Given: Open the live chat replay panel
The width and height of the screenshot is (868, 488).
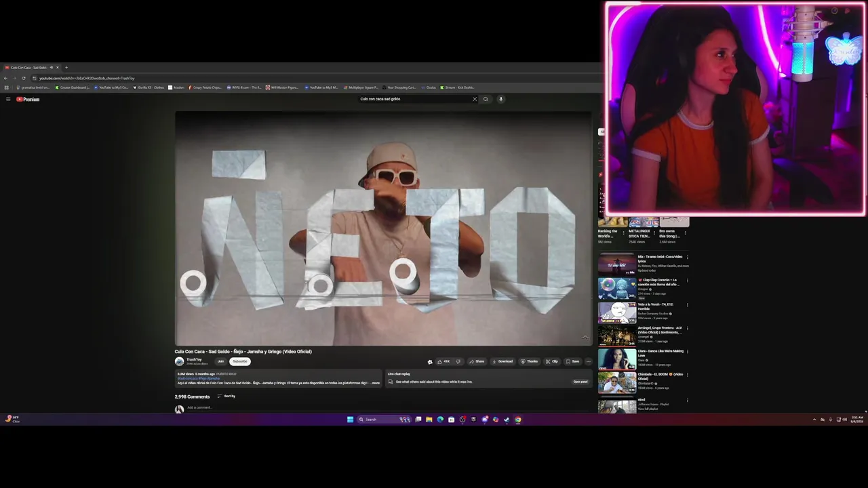Looking at the screenshot, I should point(580,382).
